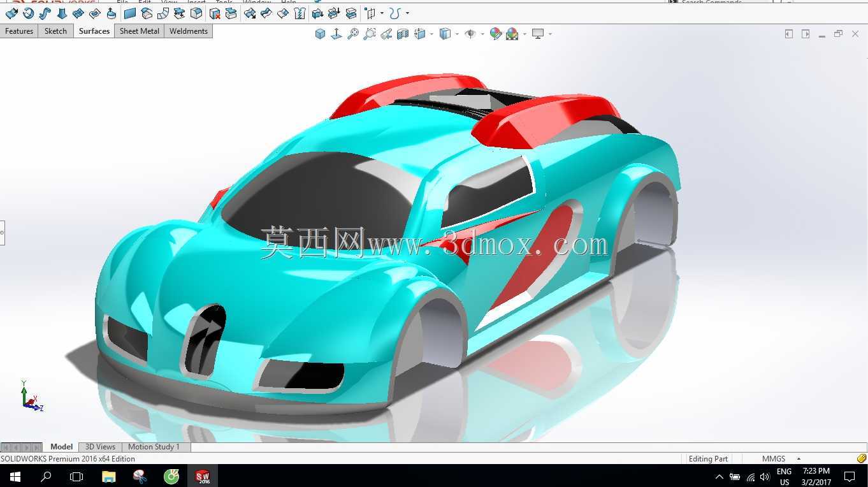Open the 3D Views tab

[100, 447]
